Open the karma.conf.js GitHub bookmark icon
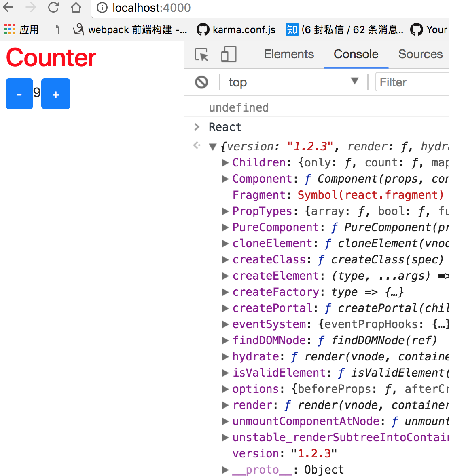This screenshot has height=476, width=449. 203,29
